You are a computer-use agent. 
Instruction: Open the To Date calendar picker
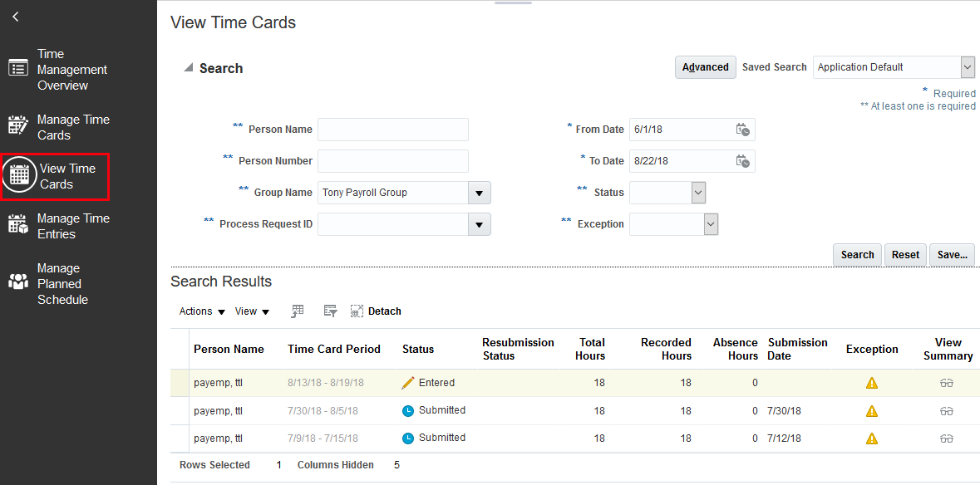click(x=742, y=160)
